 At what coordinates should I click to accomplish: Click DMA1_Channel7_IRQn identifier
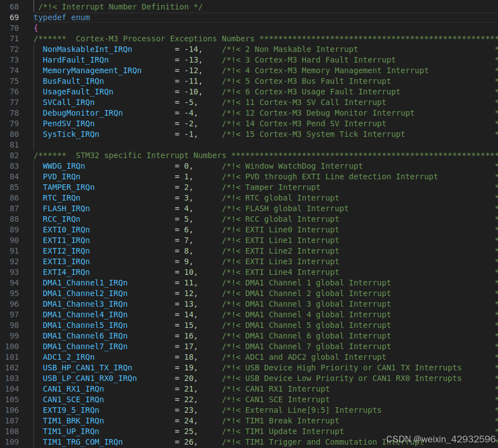85,346
